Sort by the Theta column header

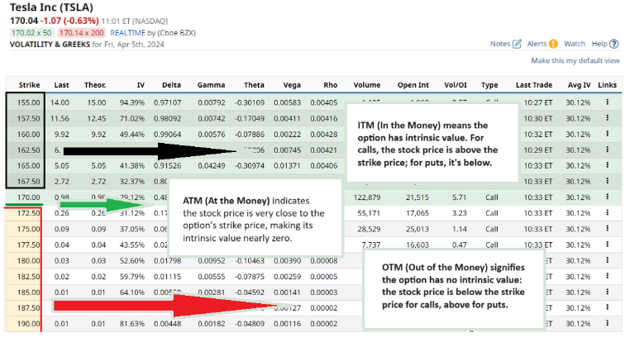coord(255,85)
